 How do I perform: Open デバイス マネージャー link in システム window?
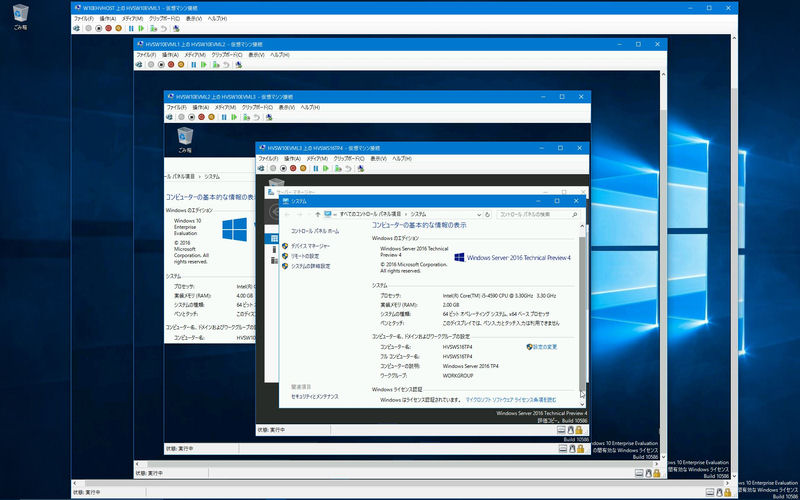coord(310,246)
